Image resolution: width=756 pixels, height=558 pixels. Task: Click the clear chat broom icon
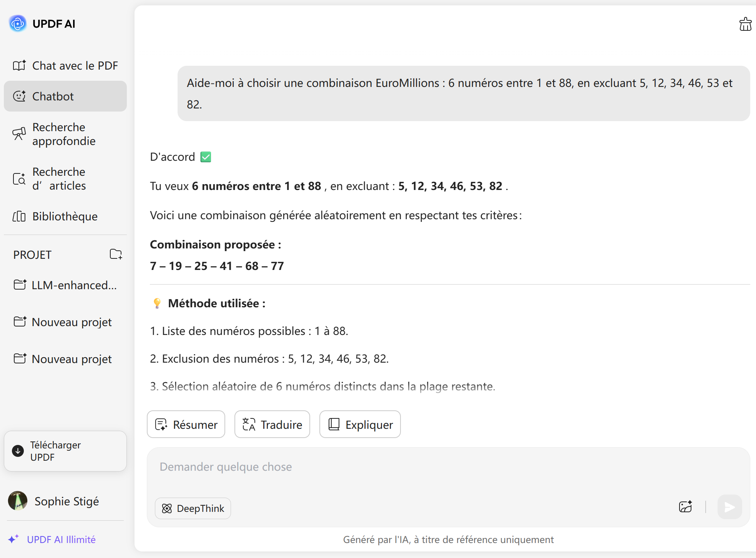[745, 24]
